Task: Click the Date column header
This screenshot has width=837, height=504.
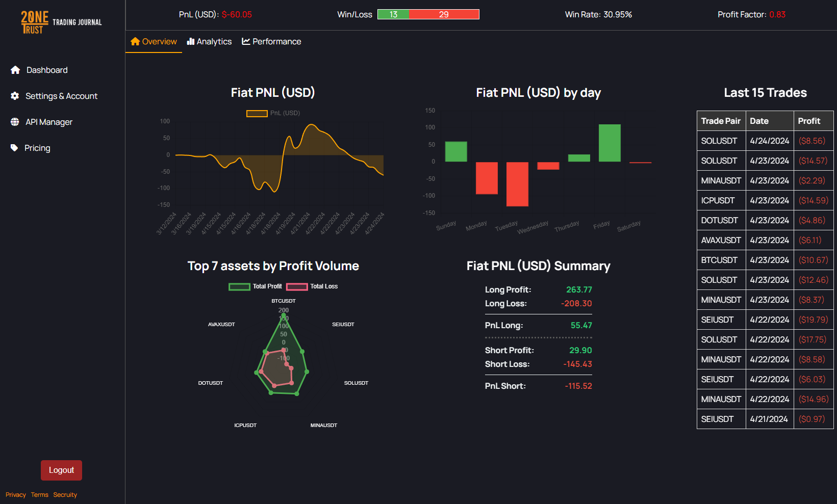Action: (770, 121)
